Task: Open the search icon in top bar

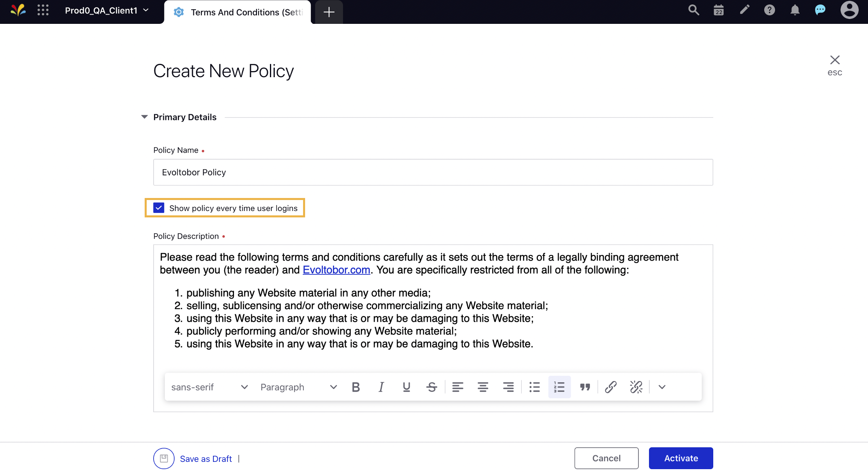Action: point(693,10)
